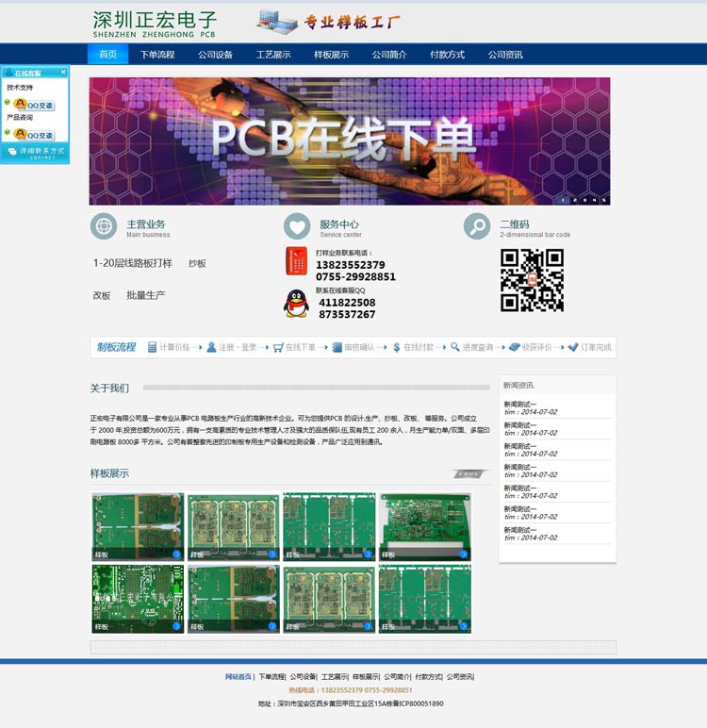Viewport: 707px width, 728px height.
Task: Select 公司资讯 in the top navigation
Action: point(505,55)
